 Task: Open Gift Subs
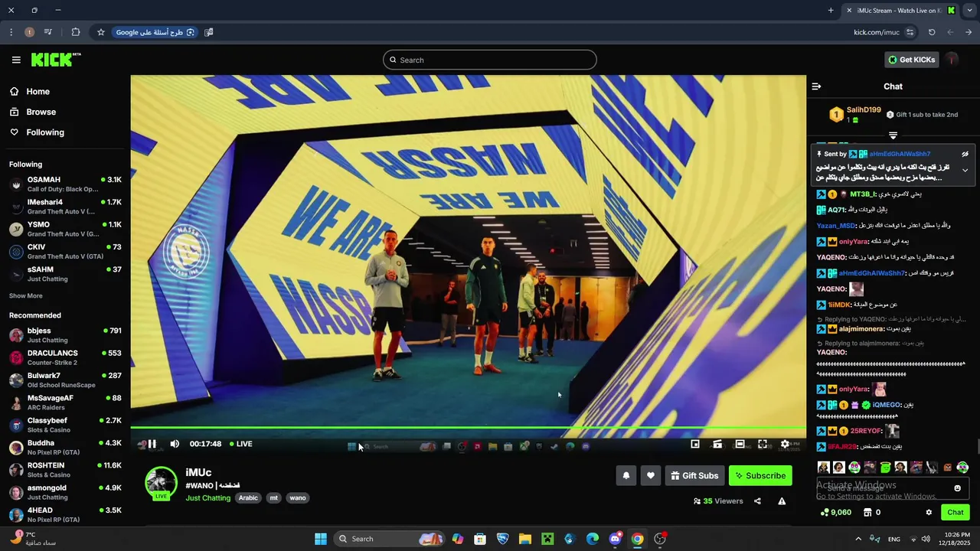pos(694,476)
